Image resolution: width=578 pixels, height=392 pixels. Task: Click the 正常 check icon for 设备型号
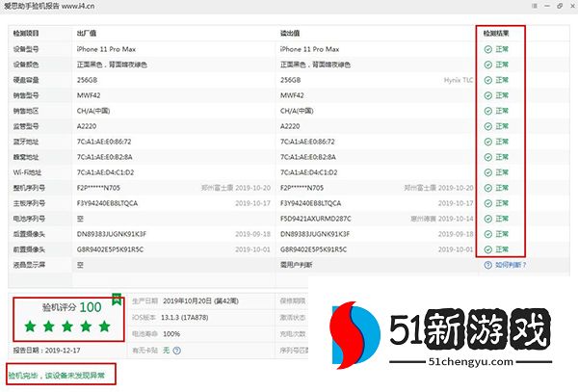click(x=488, y=47)
